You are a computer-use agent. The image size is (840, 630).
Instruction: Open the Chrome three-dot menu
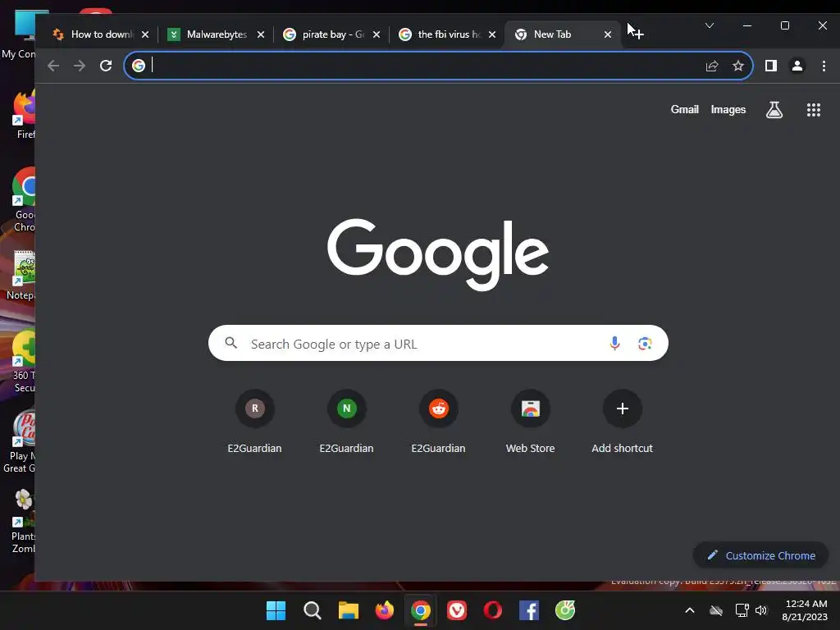click(824, 66)
